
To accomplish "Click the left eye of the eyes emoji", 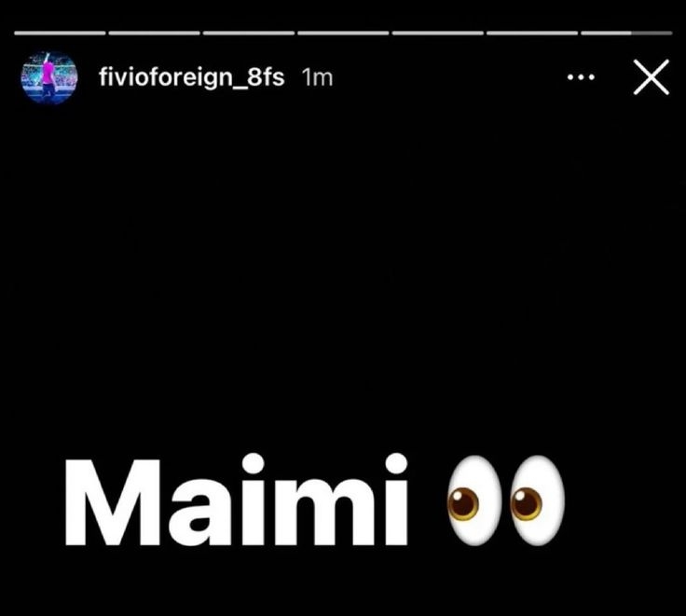I will tap(474, 501).
